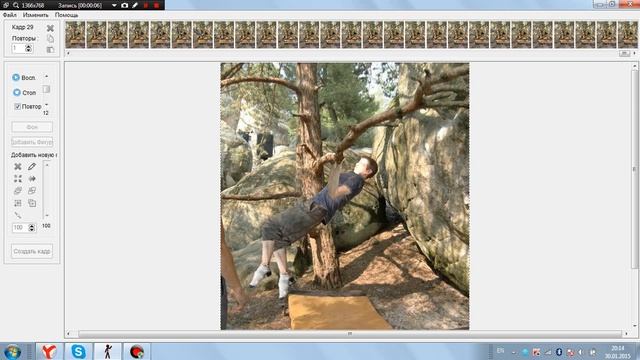
Task: Select the centre figure arrows tool
Action: 18,179
